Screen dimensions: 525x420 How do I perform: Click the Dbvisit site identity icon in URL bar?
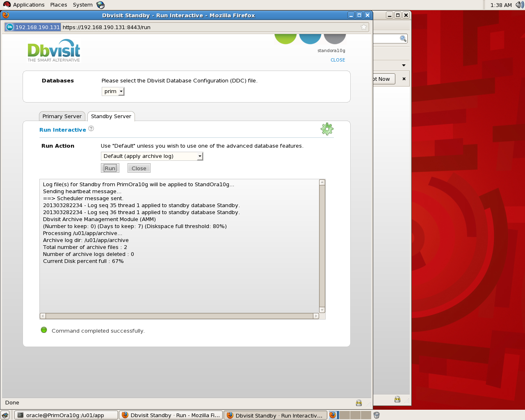pyautogui.click(x=10, y=27)
